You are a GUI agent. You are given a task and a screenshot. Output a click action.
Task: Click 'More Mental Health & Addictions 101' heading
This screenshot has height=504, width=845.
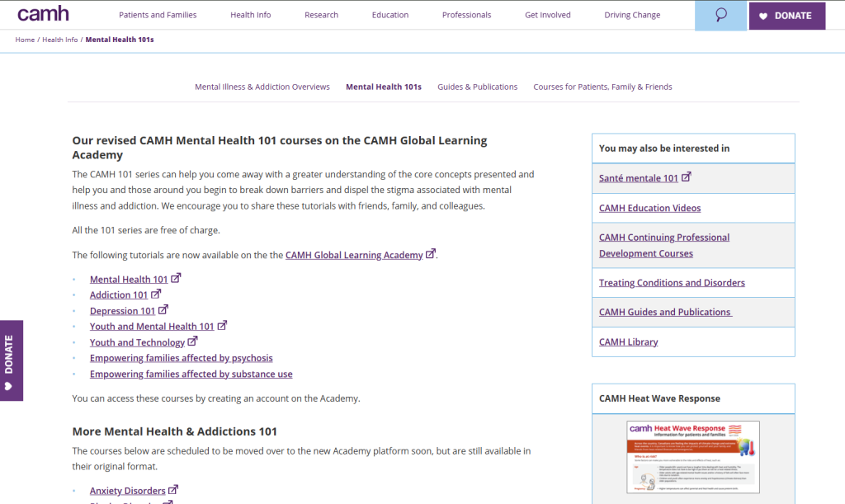pos(175,431)
